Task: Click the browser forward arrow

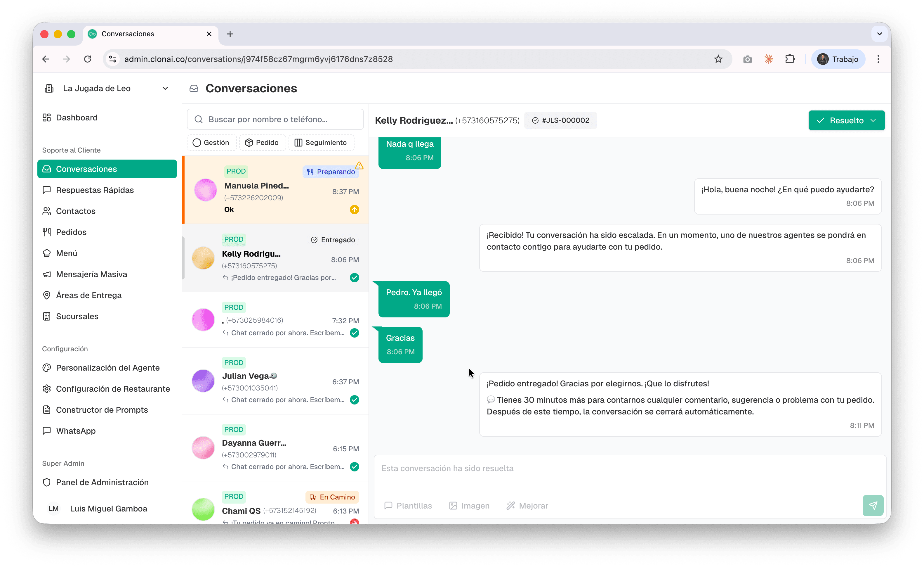Action: coord(66,59)
